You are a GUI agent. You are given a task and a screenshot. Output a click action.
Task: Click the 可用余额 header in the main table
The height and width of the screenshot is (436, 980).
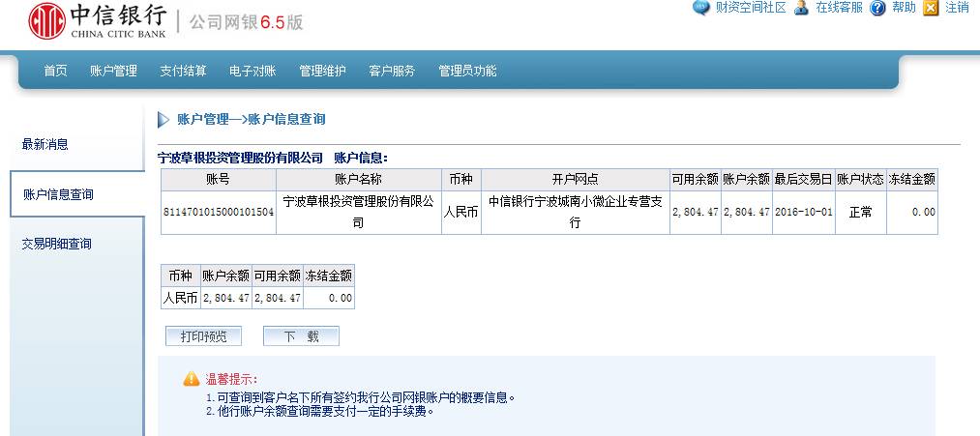695,179
